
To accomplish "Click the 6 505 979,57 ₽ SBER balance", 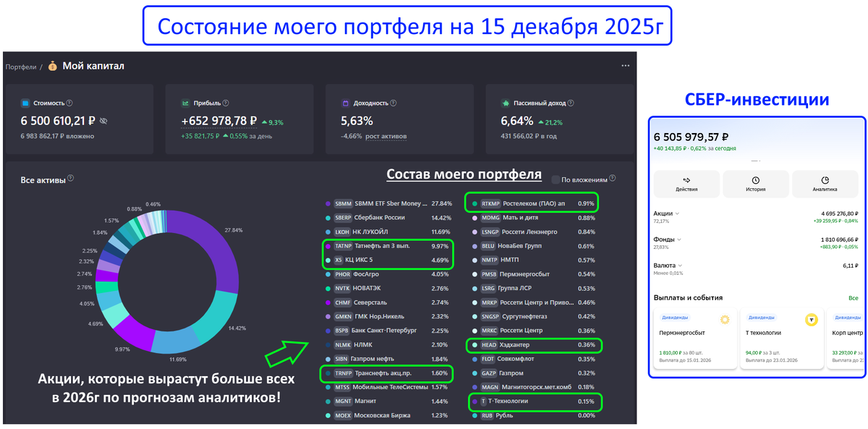I will click(x=691, y=137).
